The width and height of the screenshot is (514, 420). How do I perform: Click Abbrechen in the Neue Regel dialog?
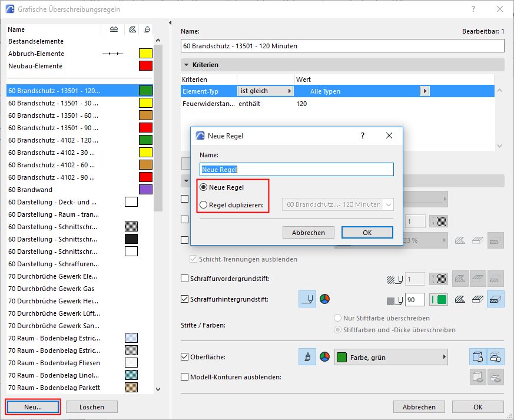[x=308, y=233]
